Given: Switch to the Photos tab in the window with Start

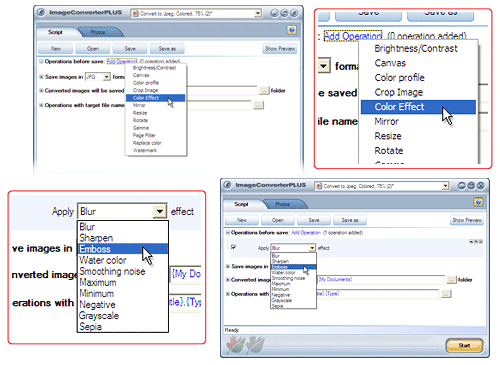Looking at the screenshot, I should pyautogui.click(x=282, y=204).
